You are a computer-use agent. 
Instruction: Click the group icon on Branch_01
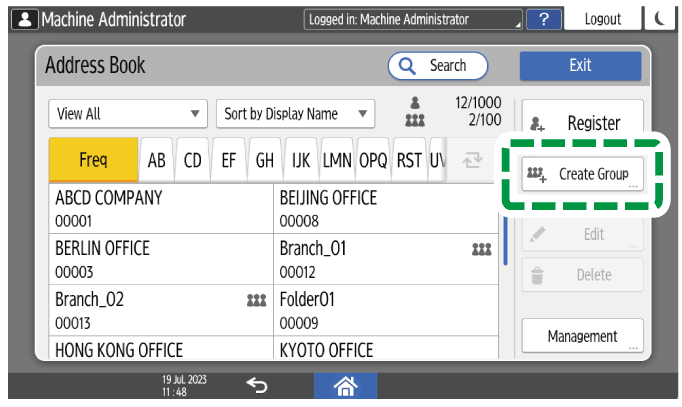(481, 249)
